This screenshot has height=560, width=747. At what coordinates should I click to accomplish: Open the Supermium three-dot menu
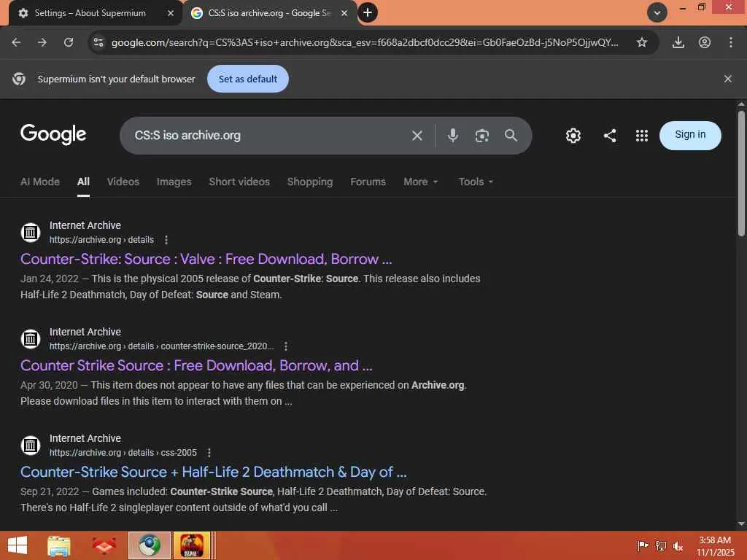[731, 42]
